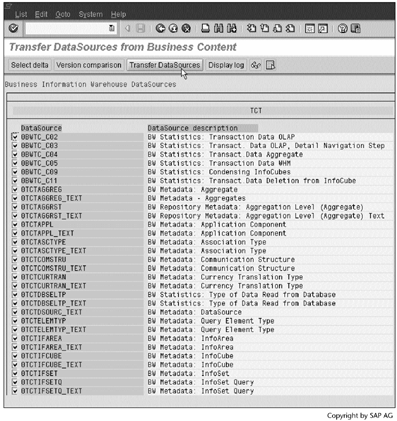Screen dimensions: 397x421
Task: Toggle checkbox for 0BWTC_C11
Action: pos(14,180)
